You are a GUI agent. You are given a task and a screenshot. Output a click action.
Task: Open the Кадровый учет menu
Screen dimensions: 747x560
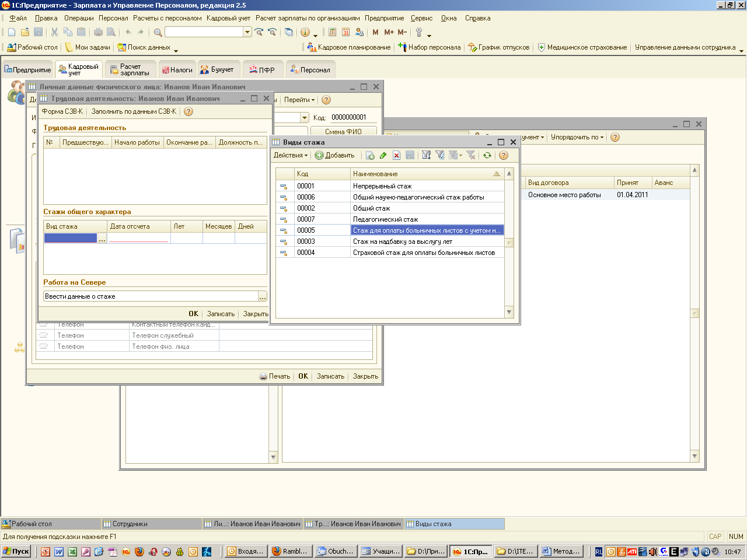[228, 18]
